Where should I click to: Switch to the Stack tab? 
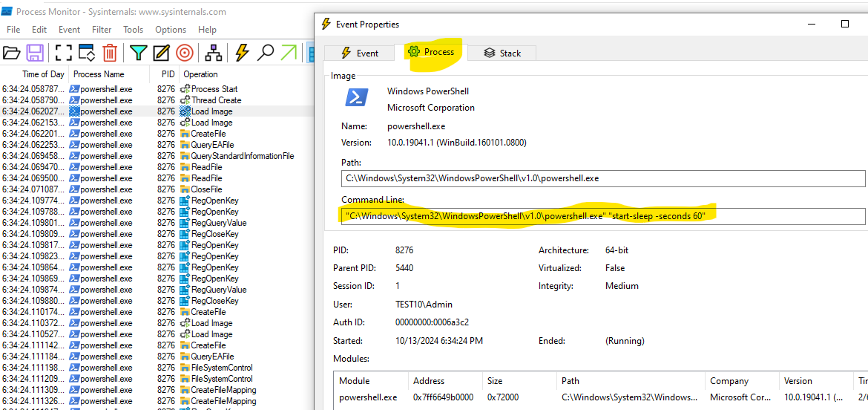click(x=502, y=53)
